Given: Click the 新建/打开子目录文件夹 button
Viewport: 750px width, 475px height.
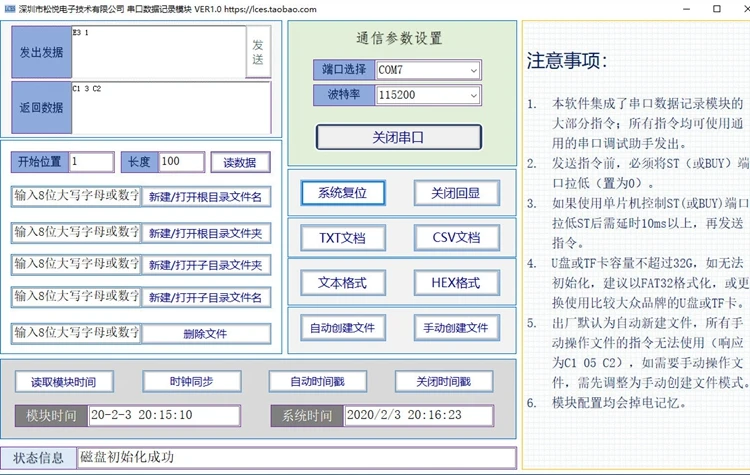Looking at the screenshot, I should (x=206, y=265).
